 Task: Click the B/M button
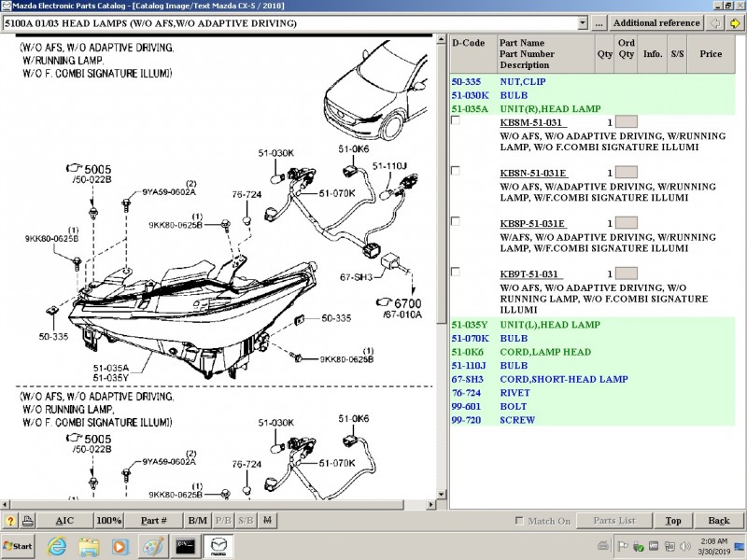click(x=197, y=521)
